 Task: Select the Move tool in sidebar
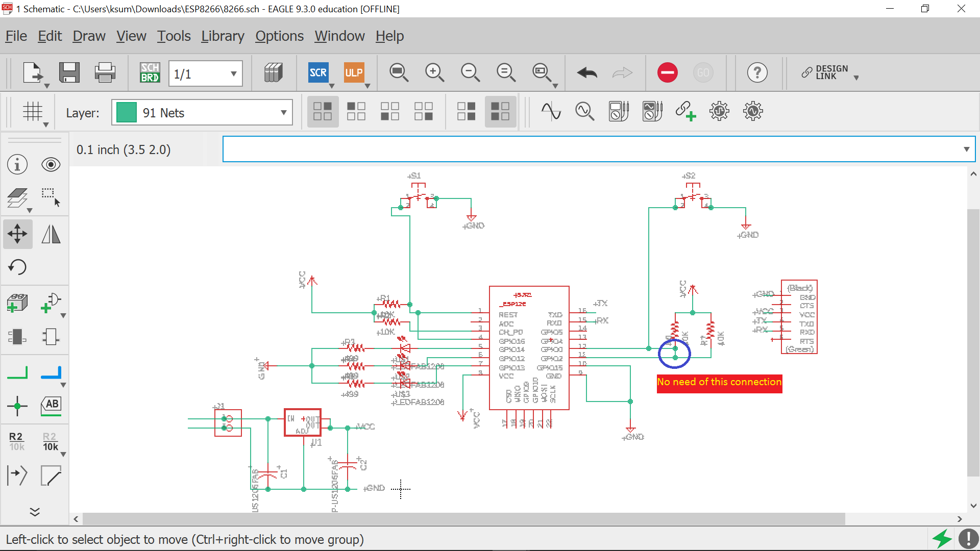coord(17,234)
